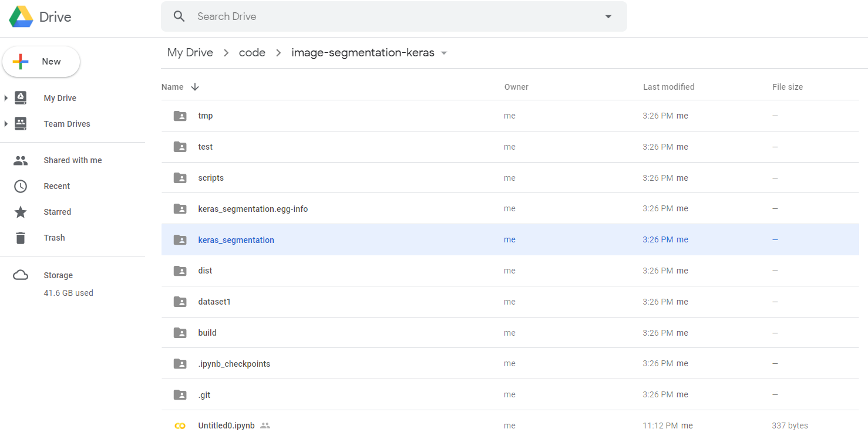Image resolution: width=868 pixels, height=439 pixels.
Task: Toggle the Name sort order arrow
Action: click(x=194, y=86)
